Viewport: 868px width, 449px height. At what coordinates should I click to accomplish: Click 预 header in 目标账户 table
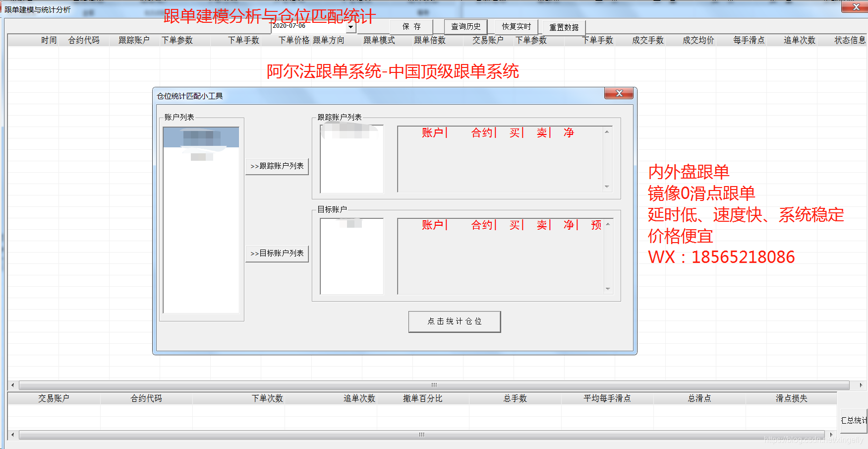tap(596, 225)
